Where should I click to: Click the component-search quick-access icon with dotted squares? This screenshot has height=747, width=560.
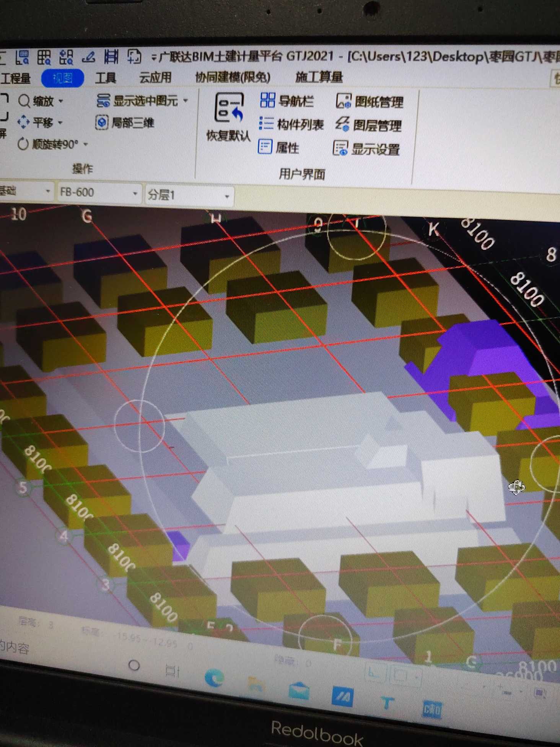[x=66, y=57]
